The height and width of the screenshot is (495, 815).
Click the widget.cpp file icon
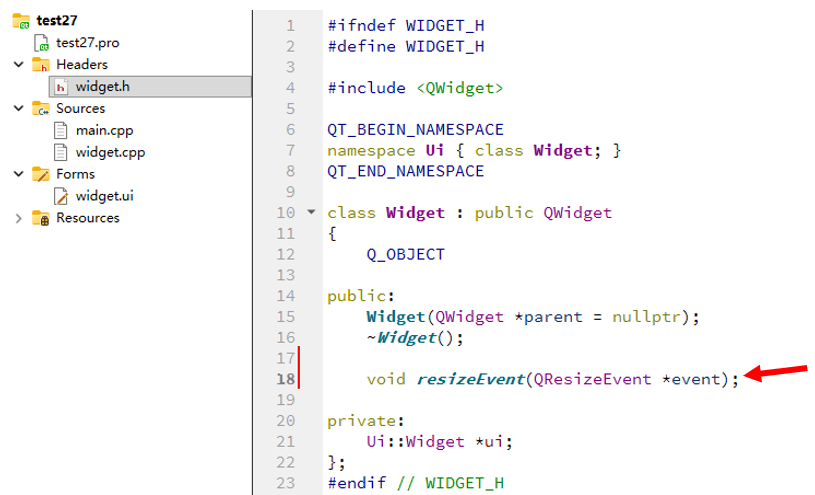(x=61, y=152)
